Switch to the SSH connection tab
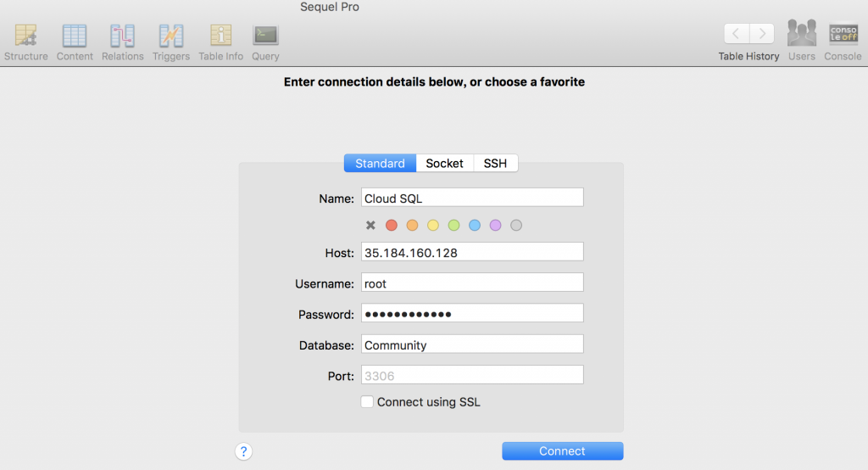 pyautogui.click(x=495, y=164)
